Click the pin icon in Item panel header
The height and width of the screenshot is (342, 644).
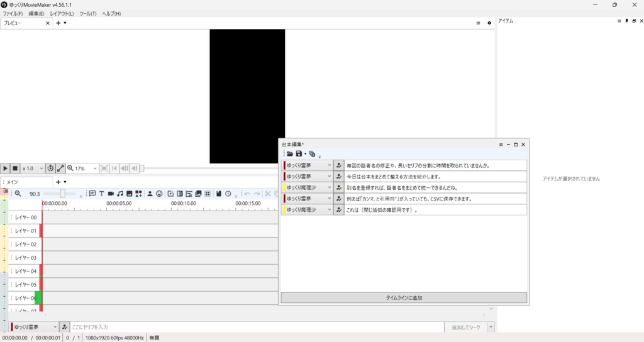pos(627,21)
